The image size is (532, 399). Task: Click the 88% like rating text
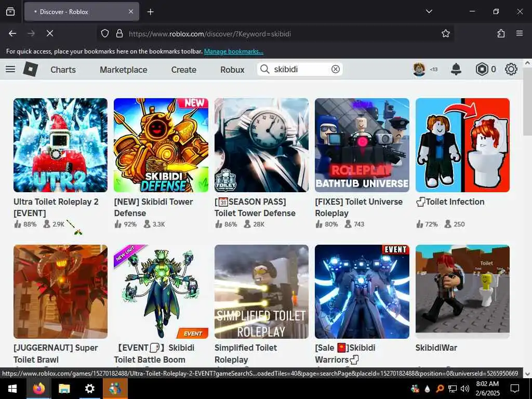click(x=30, y=224)
